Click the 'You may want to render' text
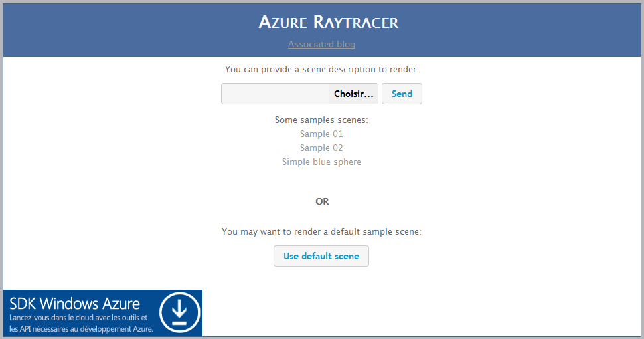 pos(322,232)
